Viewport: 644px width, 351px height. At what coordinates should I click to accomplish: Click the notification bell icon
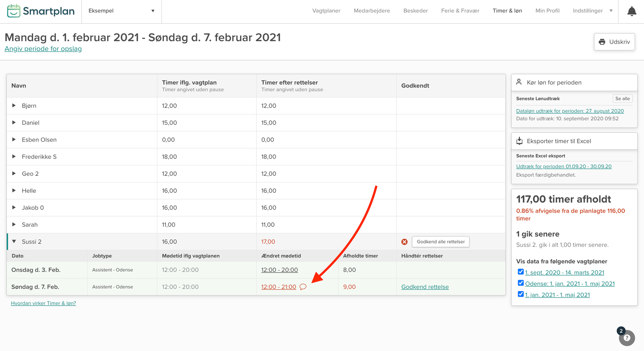click(x=632, y=11)
